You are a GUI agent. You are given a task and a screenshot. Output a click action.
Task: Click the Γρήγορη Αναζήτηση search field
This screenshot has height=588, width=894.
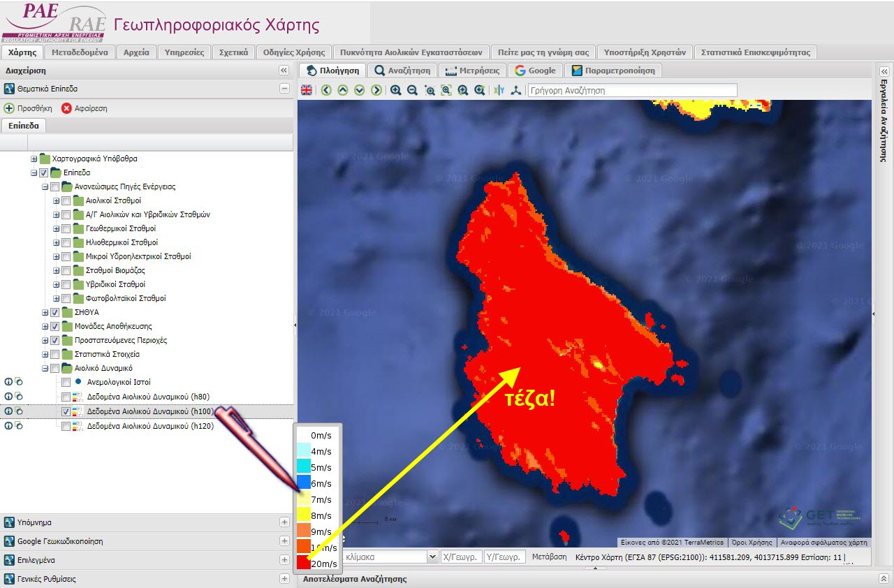632,90
